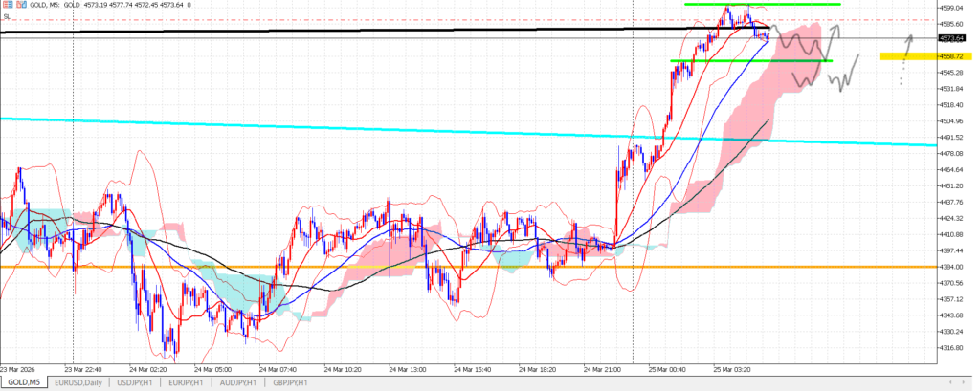The height and width of the screenshot is (391, 980).
Task: Open the EURUSD,Daily chart tab
Action: (80, 382)
